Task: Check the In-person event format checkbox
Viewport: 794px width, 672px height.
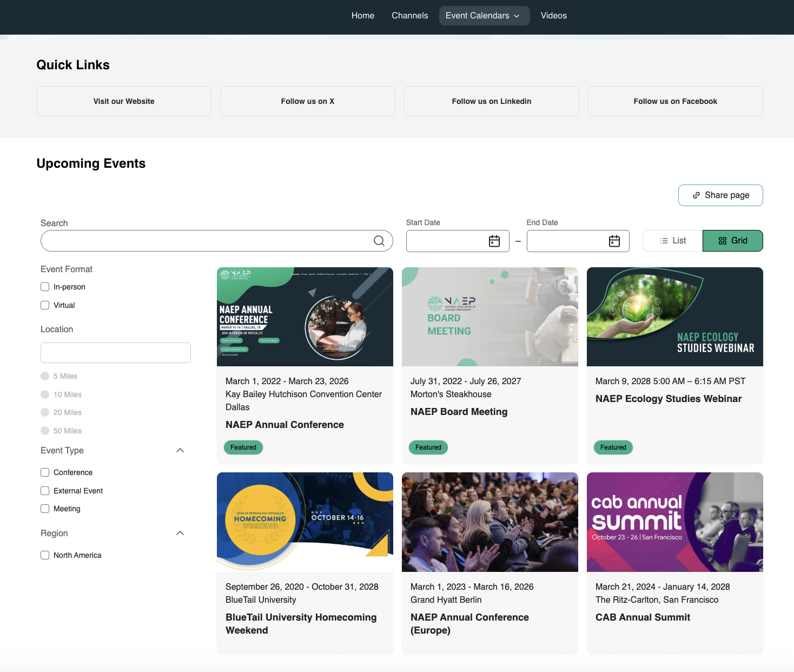Action: coord(45,287)
